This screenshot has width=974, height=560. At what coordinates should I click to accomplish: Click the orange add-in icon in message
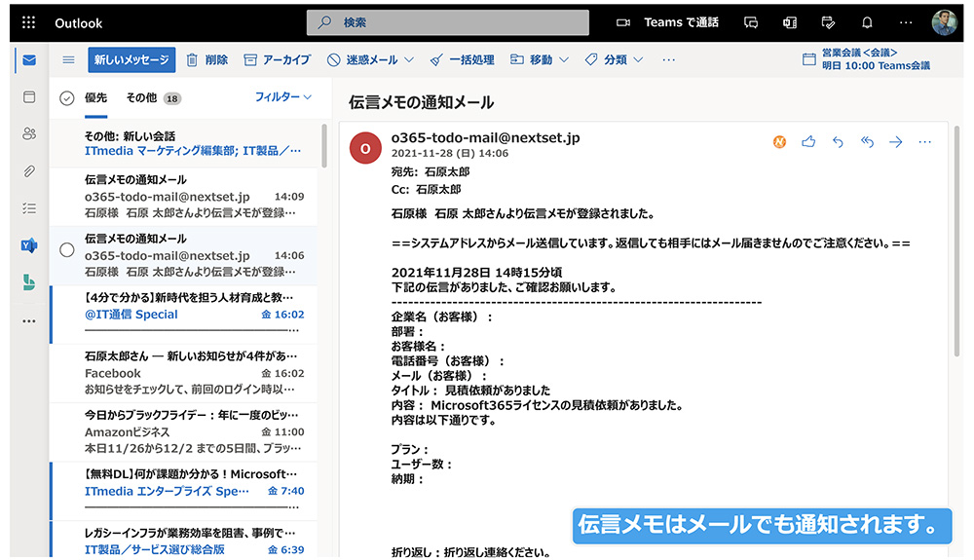coord(779,142)
